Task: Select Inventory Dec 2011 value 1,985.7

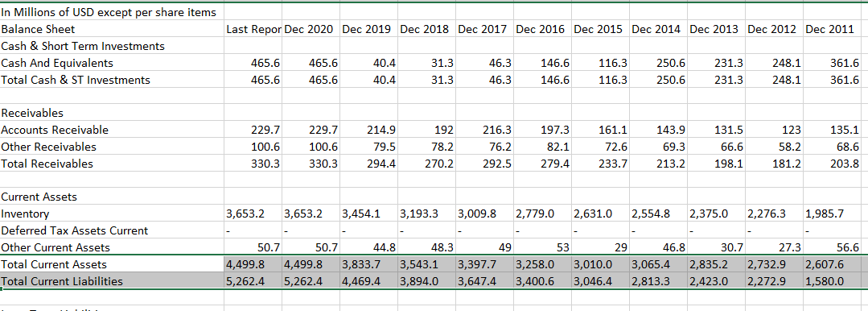Action: [x=833, y=214]
